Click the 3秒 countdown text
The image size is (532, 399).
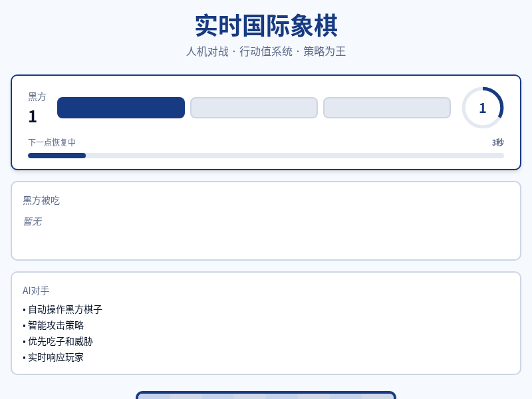[x=497, y=142]
